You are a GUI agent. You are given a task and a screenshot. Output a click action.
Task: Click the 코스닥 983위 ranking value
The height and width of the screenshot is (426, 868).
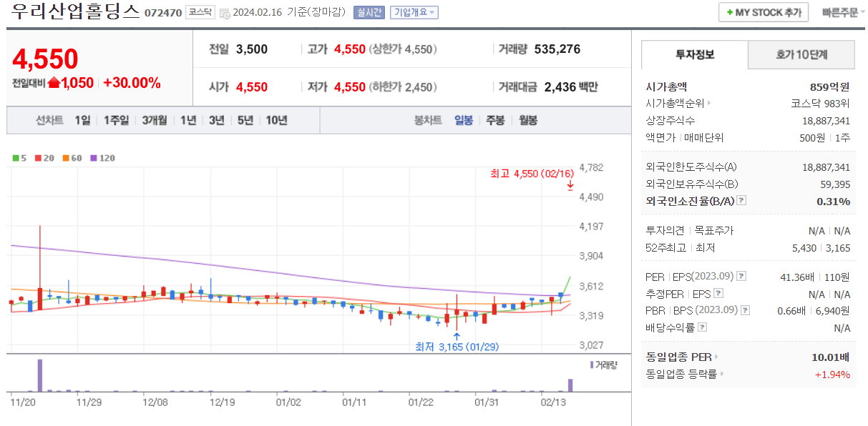[821, 104]
